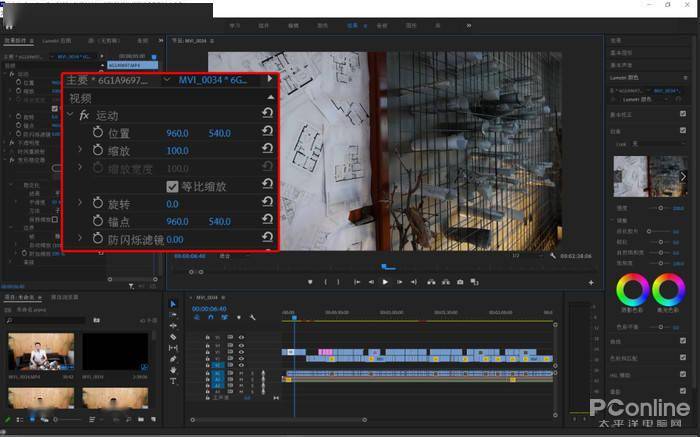Screen dimensions: 700x437
Task: Click the Export Frame camera icon
Action: 460,282
